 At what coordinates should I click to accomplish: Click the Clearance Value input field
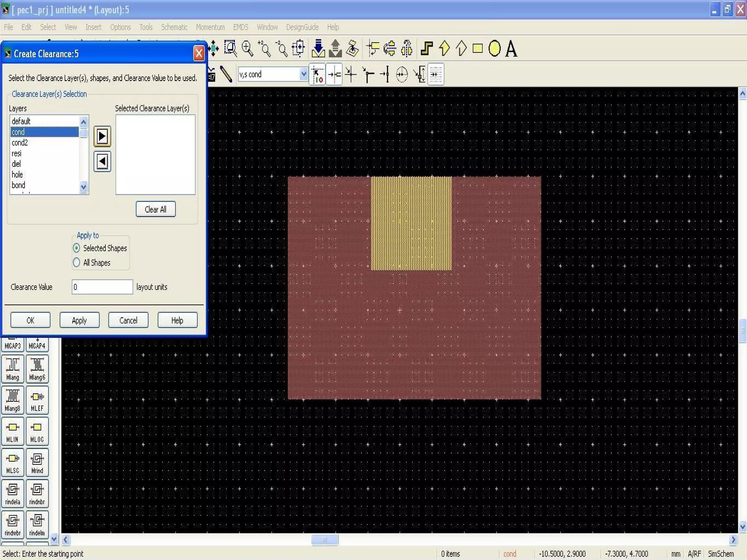pos(102,287)
